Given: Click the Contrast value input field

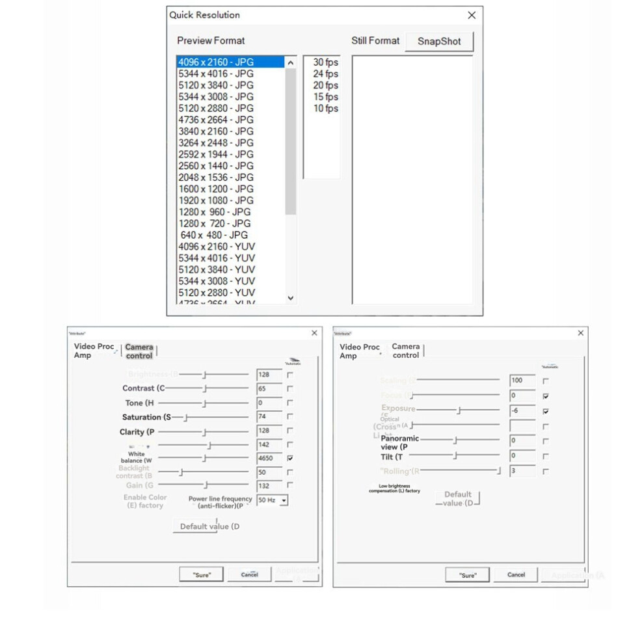Looking at the screenshot, I should click(x=269, y=388).
